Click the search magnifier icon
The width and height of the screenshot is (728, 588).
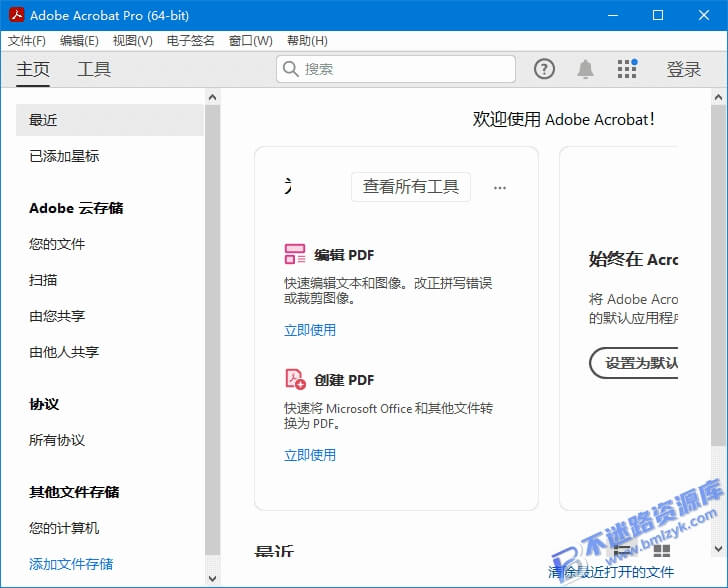[291, 69]
